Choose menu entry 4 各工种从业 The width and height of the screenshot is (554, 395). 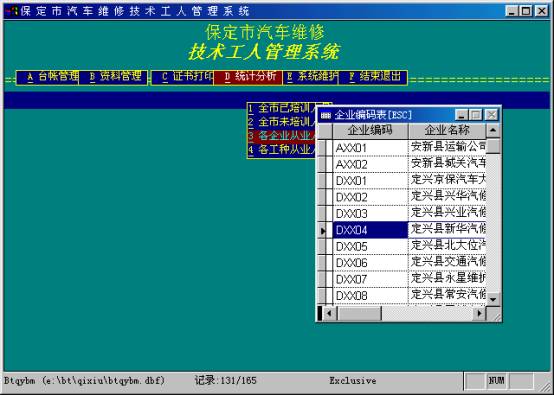[x=282, y=150]
